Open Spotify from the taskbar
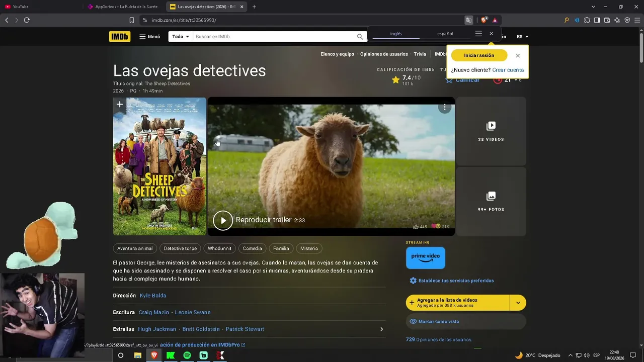 [187, 355]
